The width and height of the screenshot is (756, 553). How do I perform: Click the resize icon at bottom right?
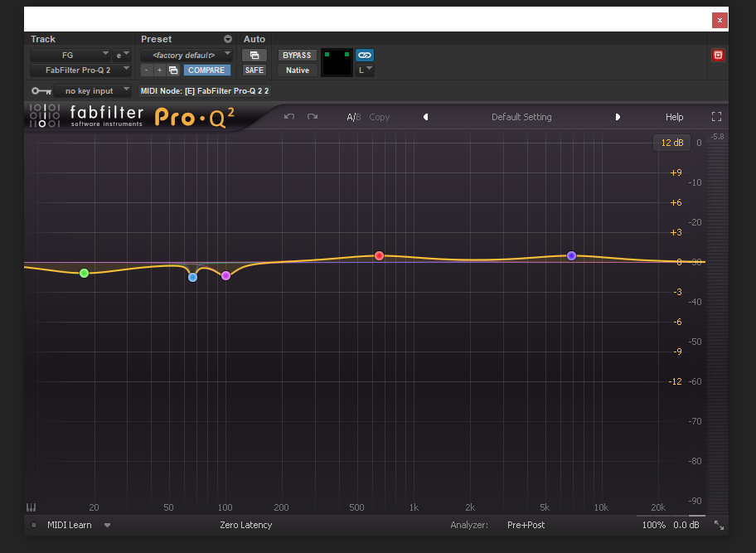click(x=719, y=525)
